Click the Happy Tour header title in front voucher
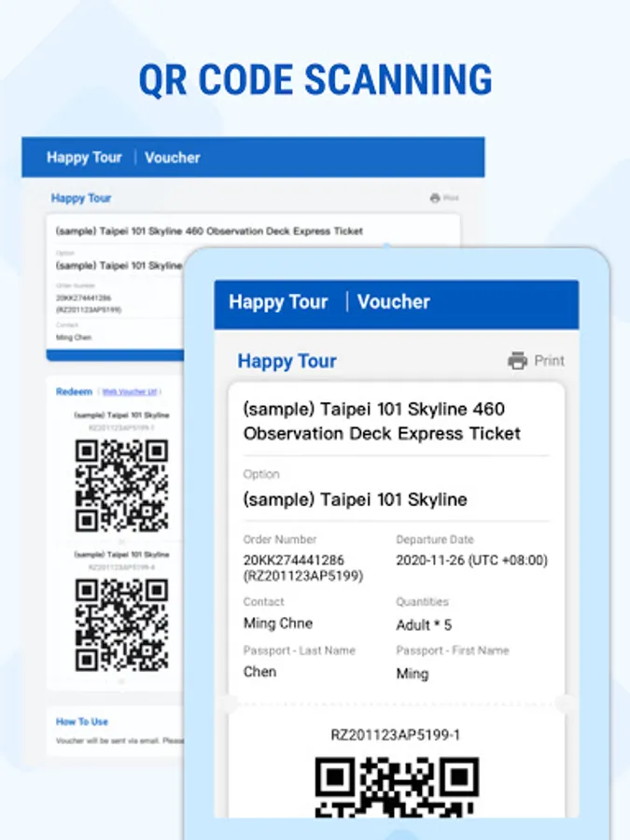This screenshot has height=840, width=630. (x=278, y=301)
